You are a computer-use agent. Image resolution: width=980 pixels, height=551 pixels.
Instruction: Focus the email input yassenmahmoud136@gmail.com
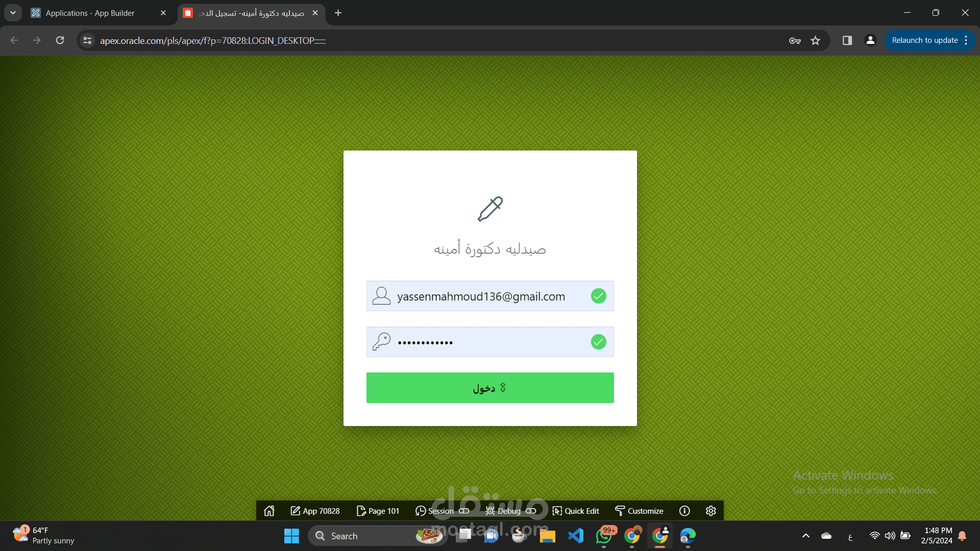click(490, 296)
